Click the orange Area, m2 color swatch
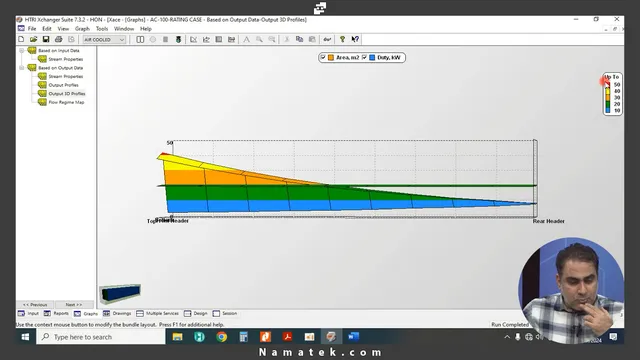Viewport: 640px width, 360px height. coord(331,58)
